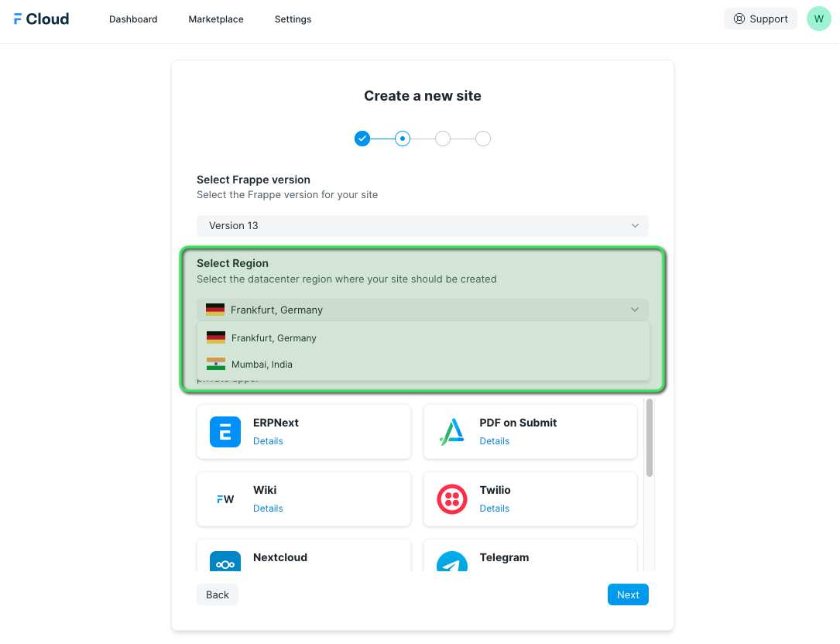Click the red Twilio icon
840x644 pixels.
coord(452,499)
